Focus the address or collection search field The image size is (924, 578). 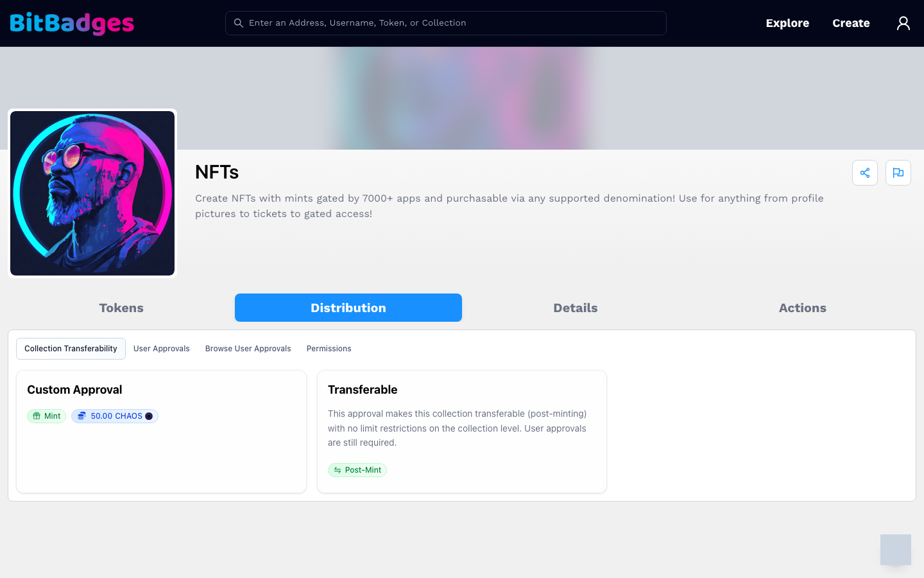[x=446, y=23]
